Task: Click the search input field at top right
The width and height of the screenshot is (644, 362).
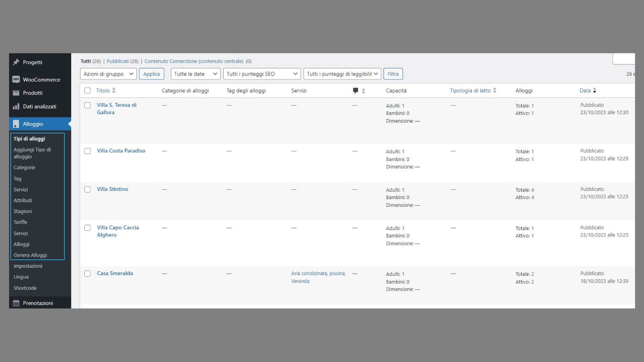Action: coord(624,59)
